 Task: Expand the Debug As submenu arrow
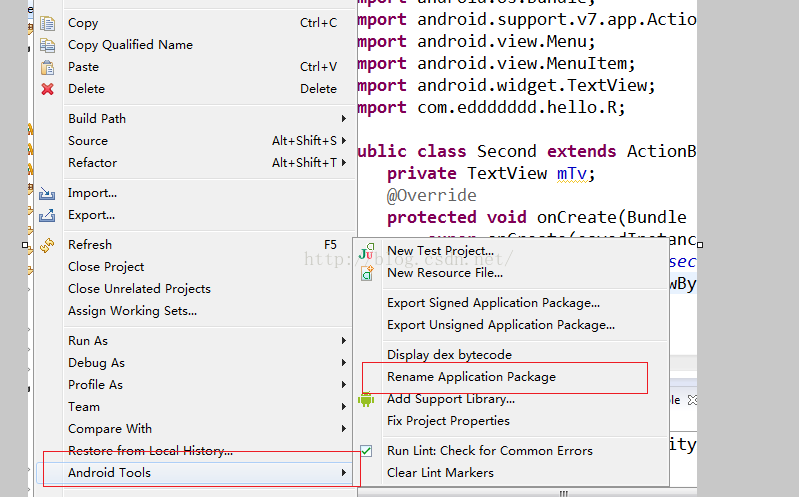344,362
